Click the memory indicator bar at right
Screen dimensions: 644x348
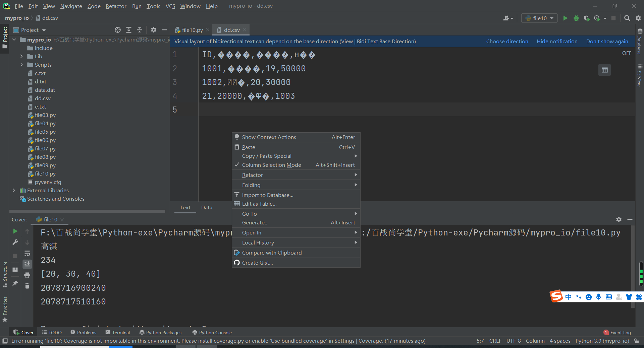641,274
